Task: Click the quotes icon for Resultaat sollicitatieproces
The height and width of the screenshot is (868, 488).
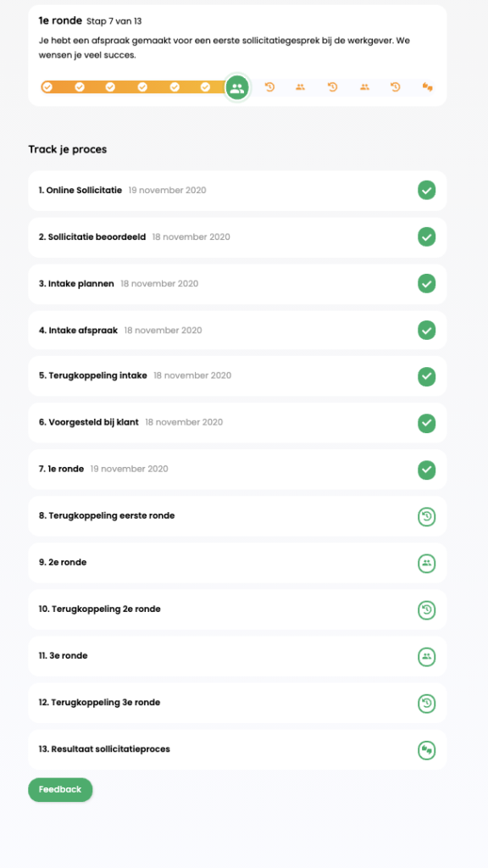Action: point(427,750)
